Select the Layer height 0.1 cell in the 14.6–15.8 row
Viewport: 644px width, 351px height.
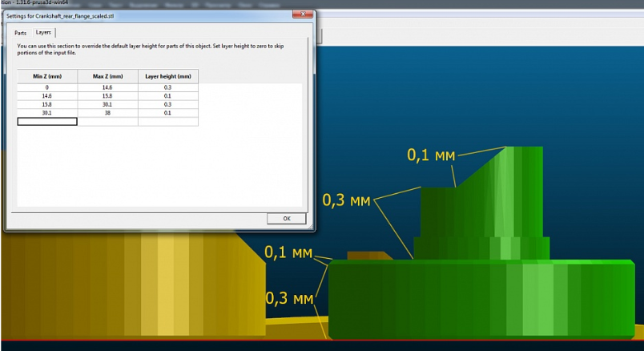(168, 96)
